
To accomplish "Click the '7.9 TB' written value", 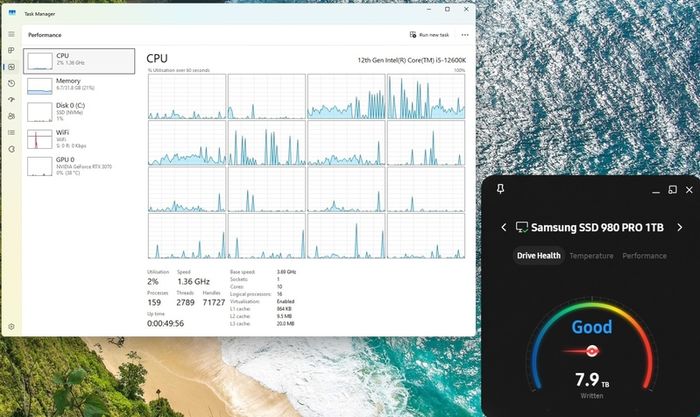I will pyautogui.click(x=592, y=380).
